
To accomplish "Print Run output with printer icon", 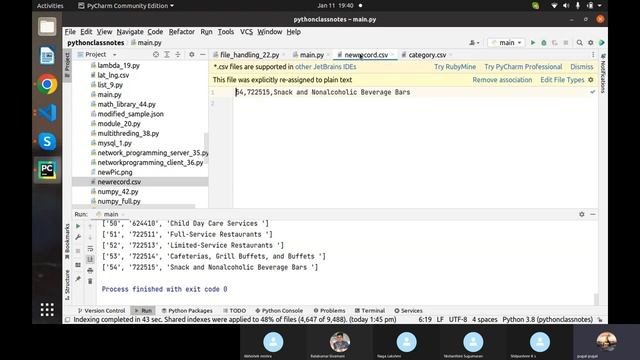I will (x=90, y=271).
